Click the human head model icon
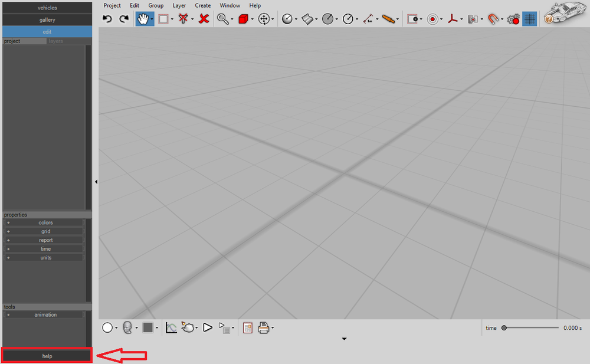This screenshot has width=590, height=364. [x=127, y=328]
